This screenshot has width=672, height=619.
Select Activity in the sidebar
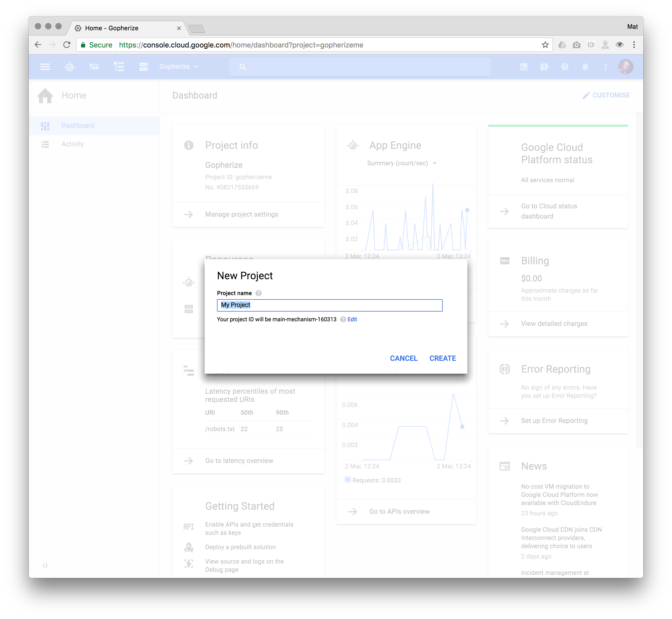[94, 144]
